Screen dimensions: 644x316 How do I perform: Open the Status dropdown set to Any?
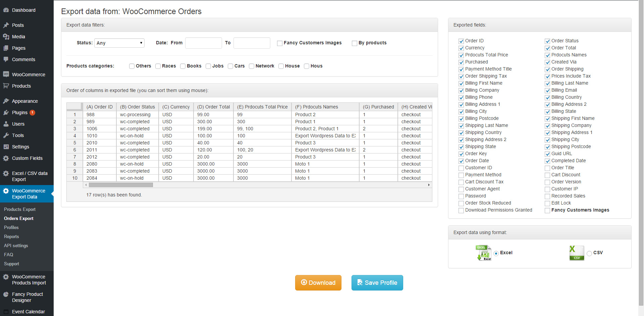click(x=119, y=43)
